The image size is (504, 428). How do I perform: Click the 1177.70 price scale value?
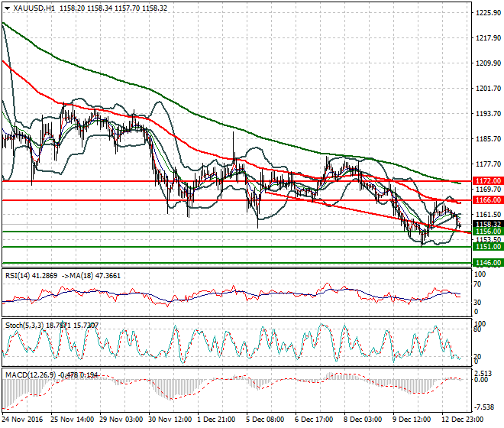(x=488, y=164)
